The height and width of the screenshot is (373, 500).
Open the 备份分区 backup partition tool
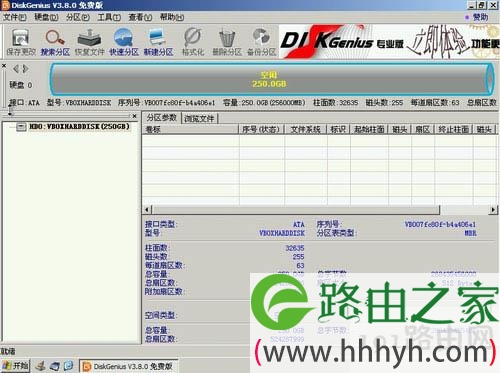[262, 42]
